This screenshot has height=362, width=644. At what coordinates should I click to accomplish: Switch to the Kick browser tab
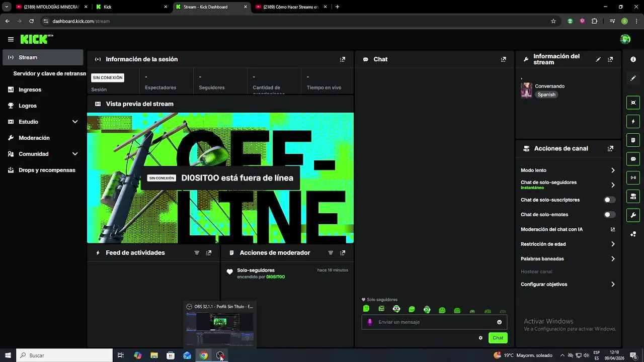tap(132, 7)
